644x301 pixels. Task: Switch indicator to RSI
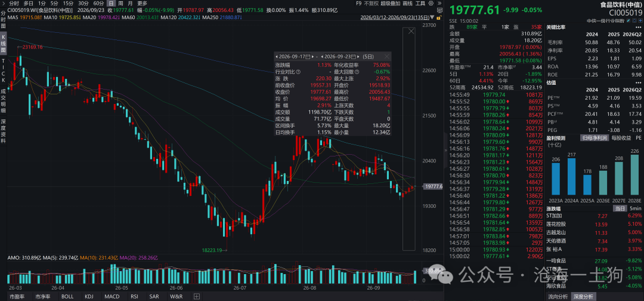click(134, 296)
